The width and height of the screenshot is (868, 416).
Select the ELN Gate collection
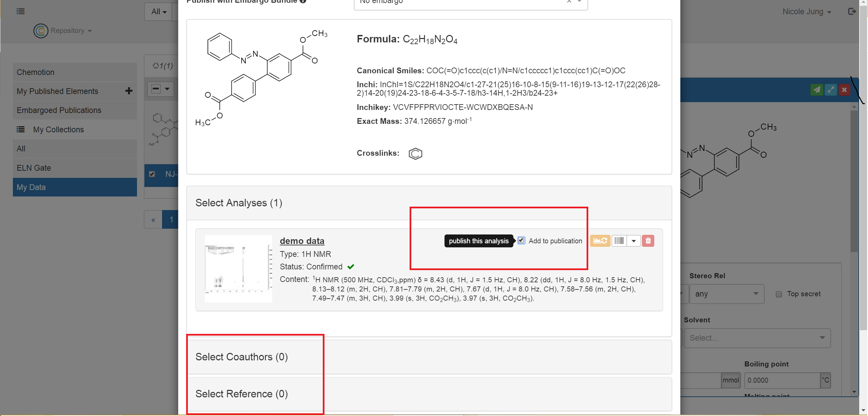[34, 168]
